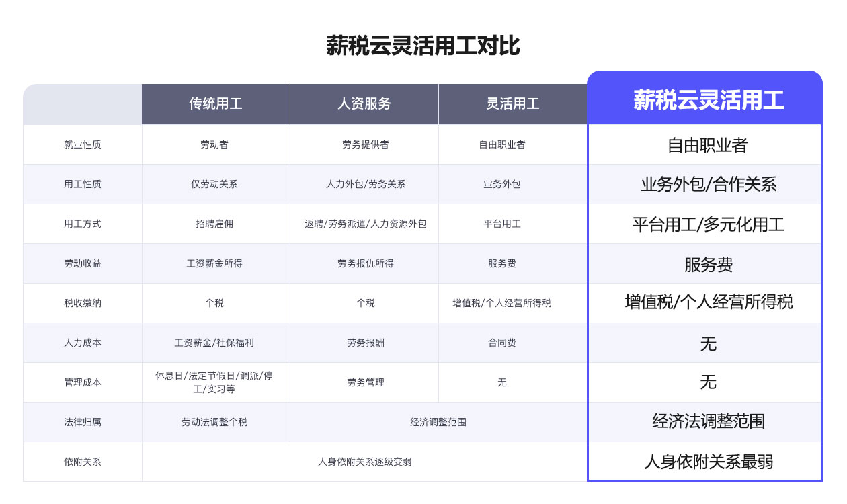
Task: Click 无 in 管理成本 row, 灵活用工 column
Action: (502, 382)
